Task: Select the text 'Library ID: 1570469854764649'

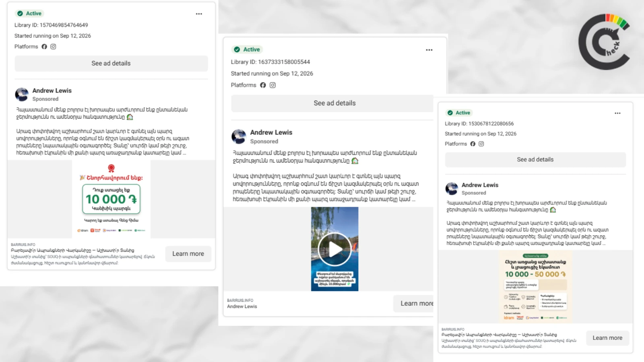Action: [51, 25]
